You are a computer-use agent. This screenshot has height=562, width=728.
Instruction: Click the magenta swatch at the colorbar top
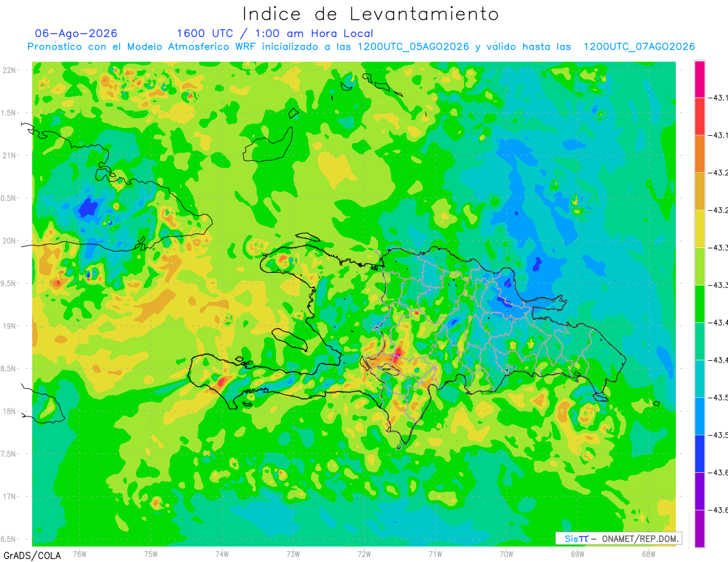(x=699, y=79)
